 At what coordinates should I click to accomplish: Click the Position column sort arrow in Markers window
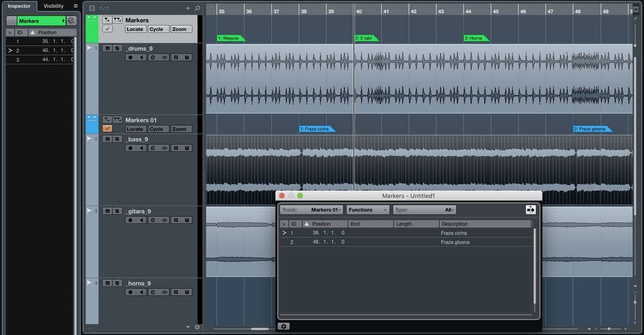307,224
